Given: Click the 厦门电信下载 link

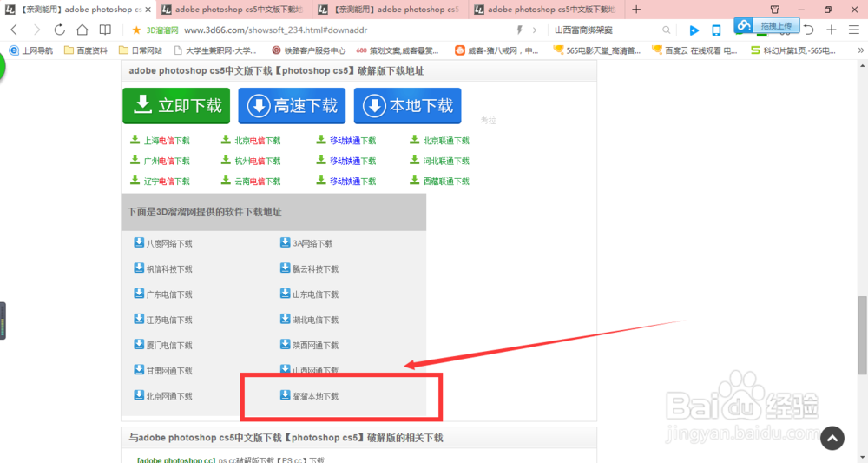Looking at the screenshot, I should click(169, 346).
